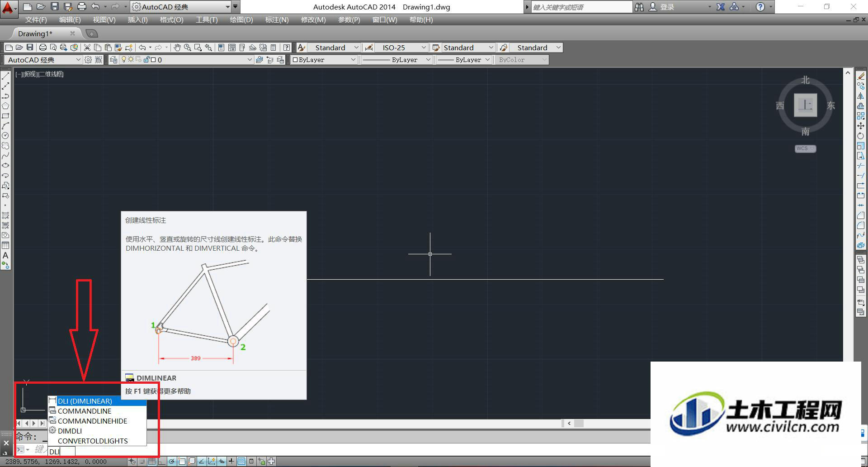This screenshot has height=467, width=868.
Task: Toggle Lineweight display in status bar
Action: point(231,462)
